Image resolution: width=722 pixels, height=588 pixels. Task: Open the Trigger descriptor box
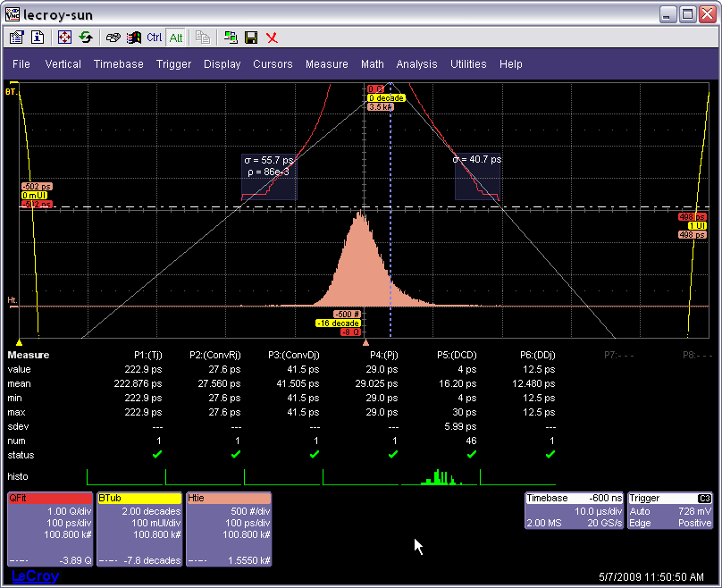(670, 510)
